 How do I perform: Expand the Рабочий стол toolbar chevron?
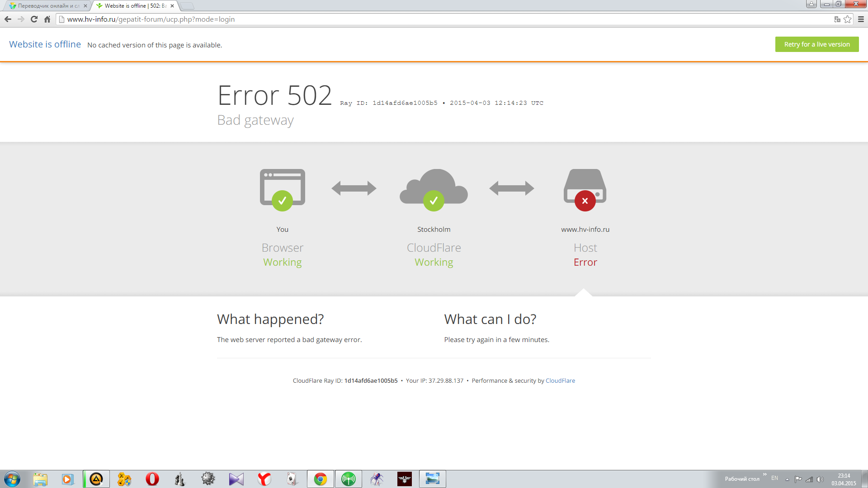pos(764,474)
